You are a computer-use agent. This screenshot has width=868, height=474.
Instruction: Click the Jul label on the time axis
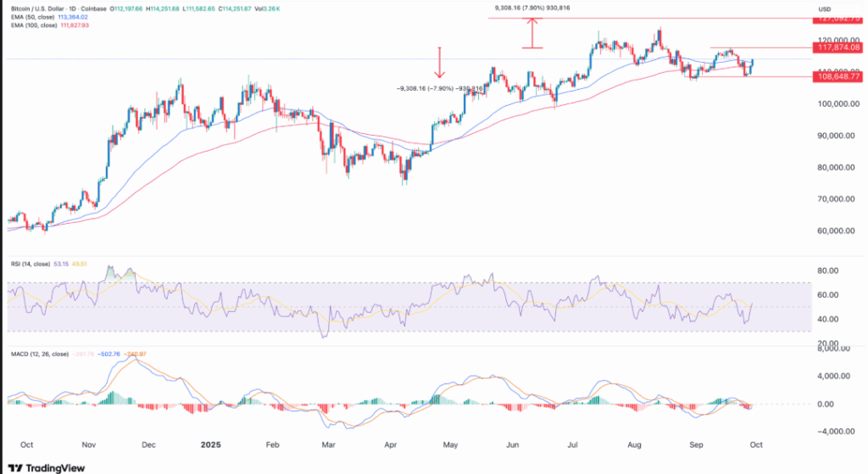coord(575,443)
